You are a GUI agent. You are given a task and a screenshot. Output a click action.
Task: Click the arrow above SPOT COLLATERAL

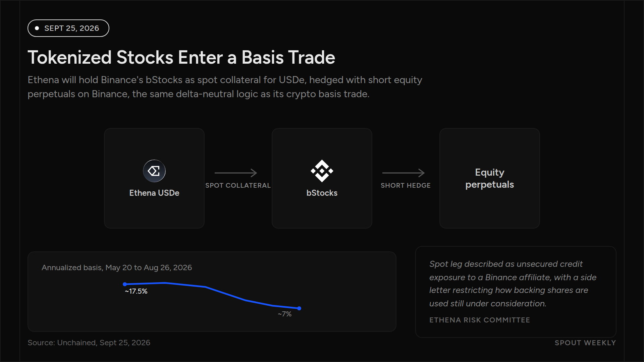click(x=236, y=173)
